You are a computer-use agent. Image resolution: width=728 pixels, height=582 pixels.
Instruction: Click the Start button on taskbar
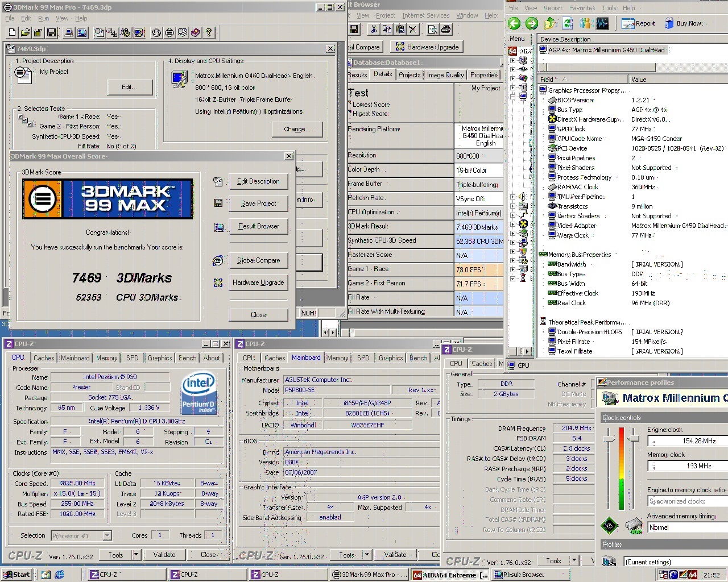[x=17, y=575]
